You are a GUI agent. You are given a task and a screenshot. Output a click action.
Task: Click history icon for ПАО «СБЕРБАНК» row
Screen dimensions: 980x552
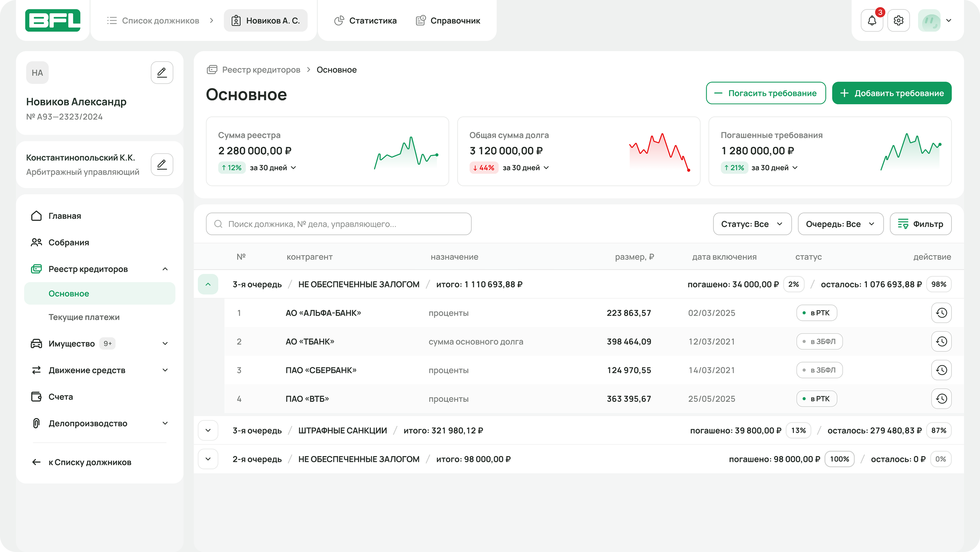941,370
